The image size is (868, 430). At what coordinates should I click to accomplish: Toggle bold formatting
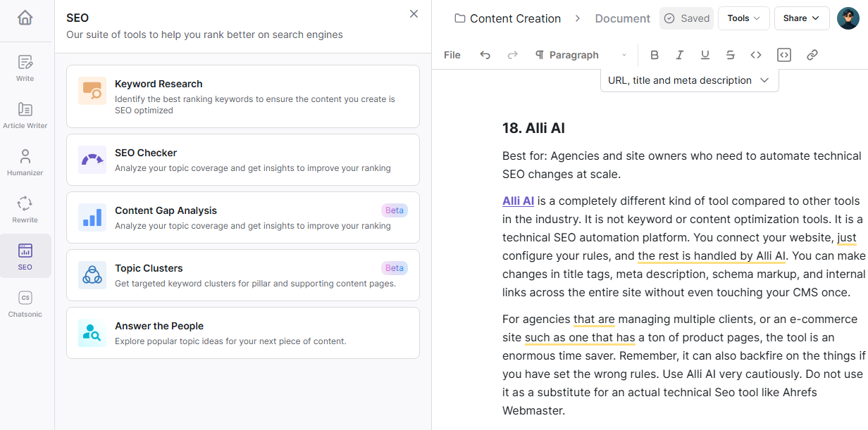(x=655, y=55)
